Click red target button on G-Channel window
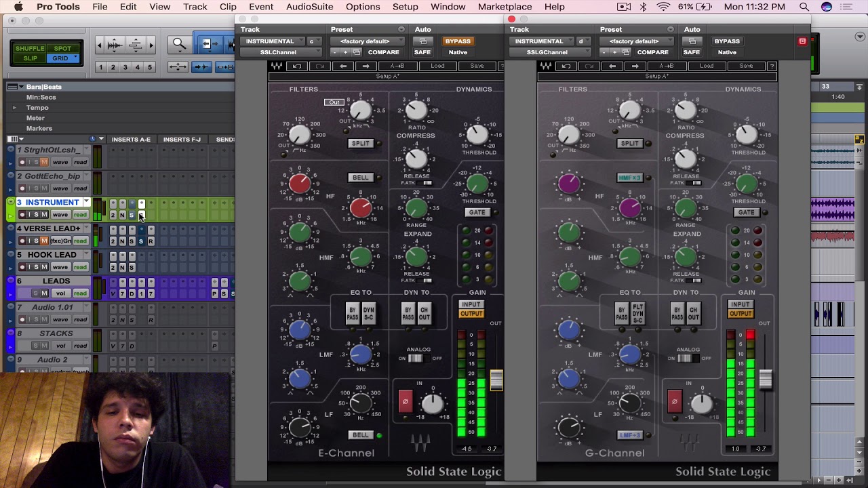The image size is (868, 488). pyautogui.click(x=802, y=41)
